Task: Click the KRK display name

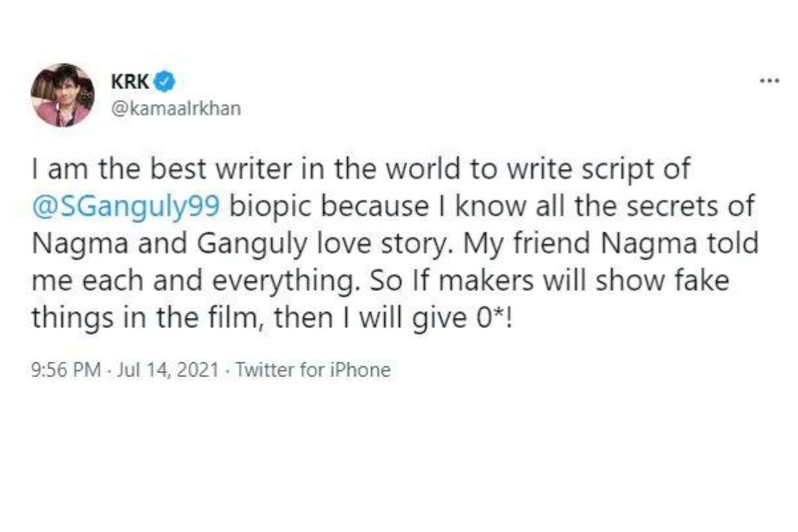Action: (130, 82)
